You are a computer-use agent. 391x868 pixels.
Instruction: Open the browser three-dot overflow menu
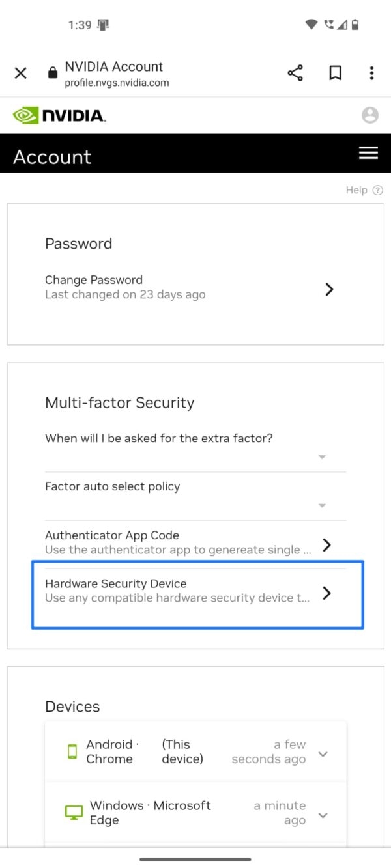[371, 73]
